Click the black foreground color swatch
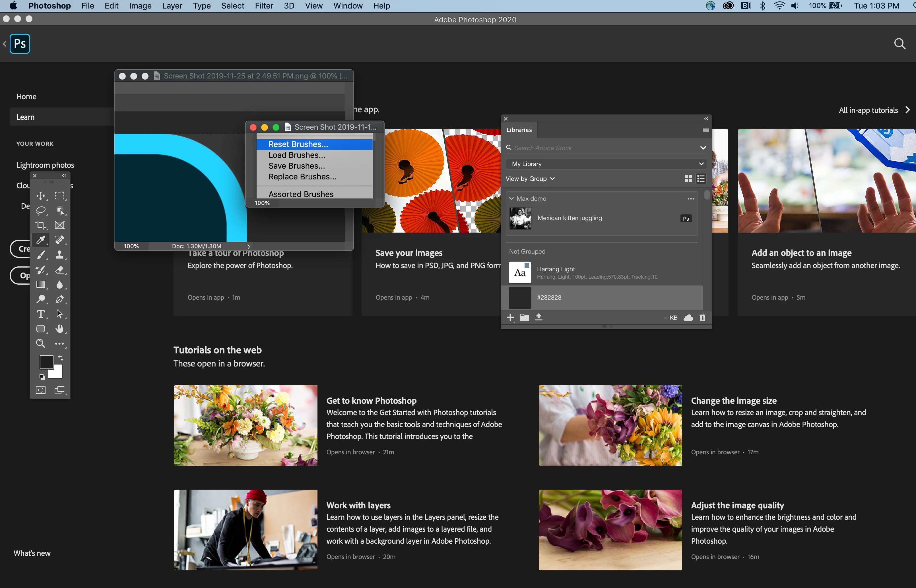916x588 pixels. [x=46, y=361]
